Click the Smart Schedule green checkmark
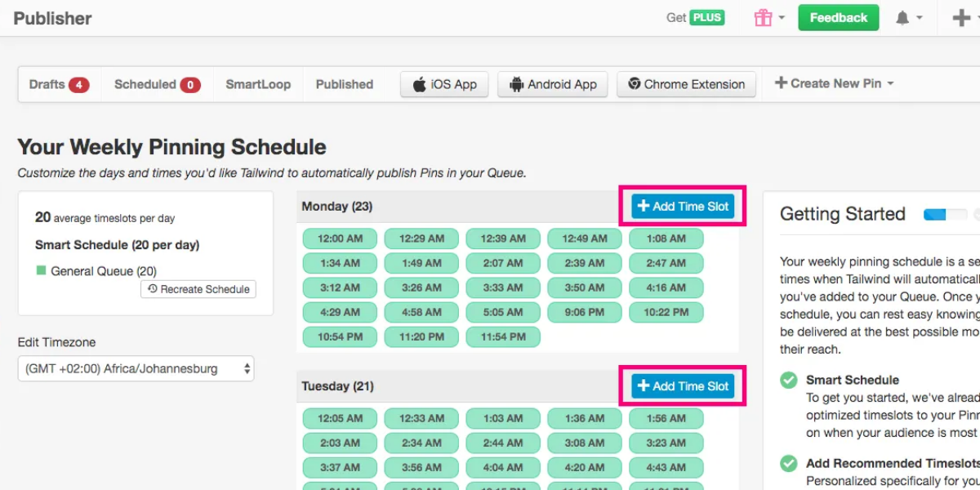980x490 pixels. [x=788, y=380]
